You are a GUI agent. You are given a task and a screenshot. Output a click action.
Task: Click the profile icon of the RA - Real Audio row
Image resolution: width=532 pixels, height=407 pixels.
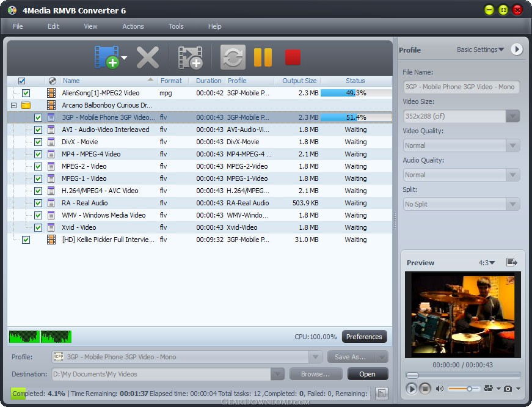pyautogui.click(x=51, y=203)
